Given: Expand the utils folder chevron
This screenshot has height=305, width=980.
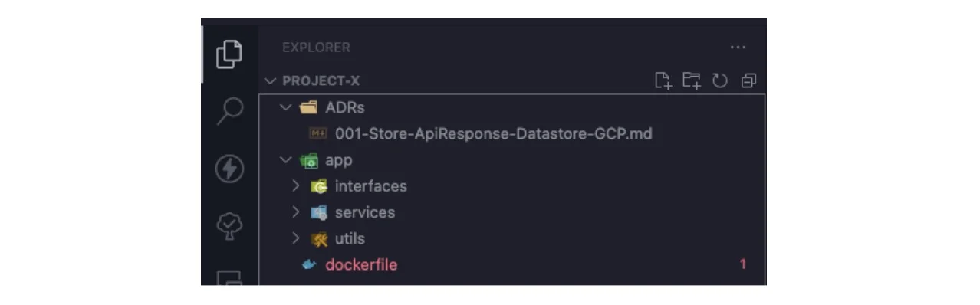Looking at the screenshot, I should pyautogui.click(x=296, y=238).
